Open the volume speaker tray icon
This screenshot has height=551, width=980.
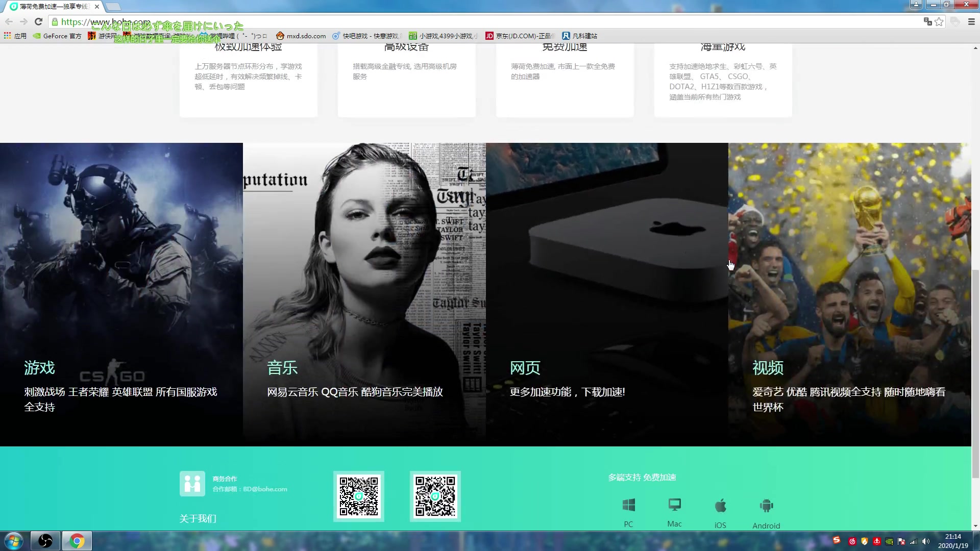(926, 541)
